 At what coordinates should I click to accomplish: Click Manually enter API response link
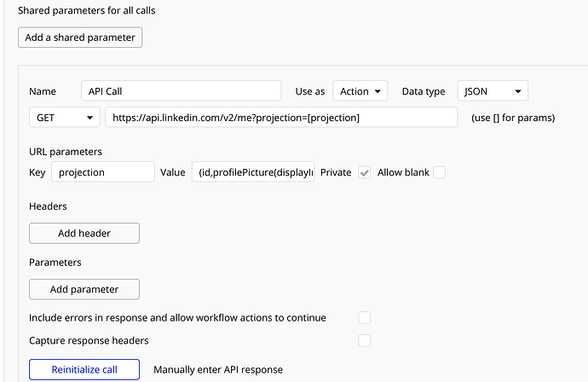(x=218, y=369)
